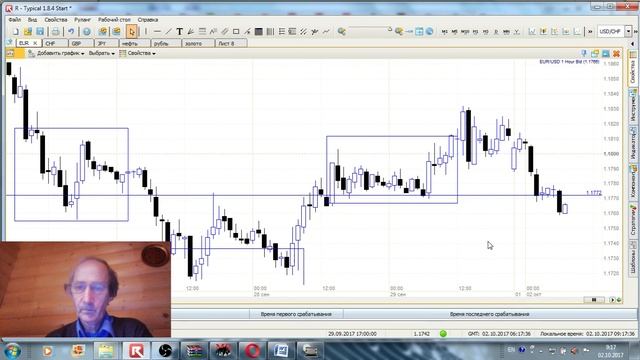640x360 pixels.
Task: Open the Свойства menu in menu bar
Action: (56, 20)
